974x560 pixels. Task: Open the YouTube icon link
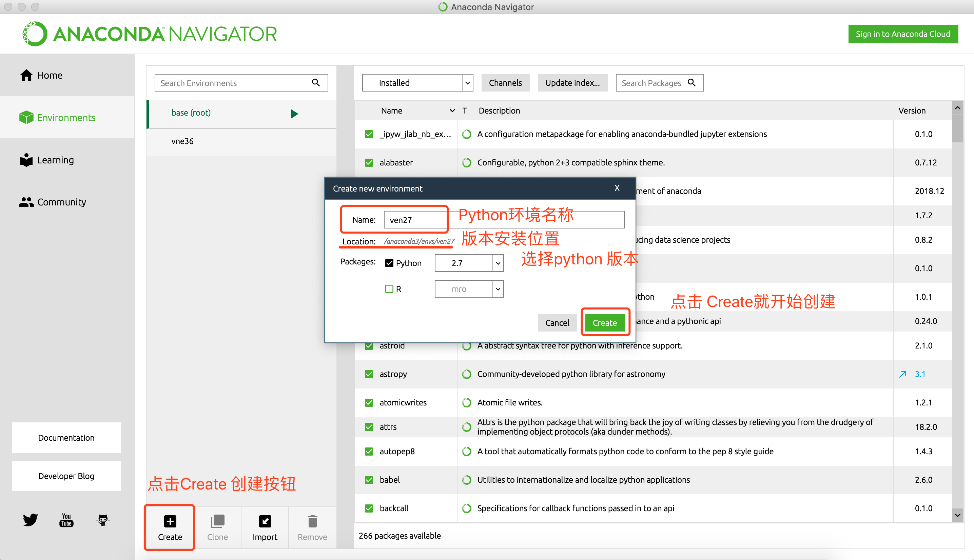click(66, 520)
